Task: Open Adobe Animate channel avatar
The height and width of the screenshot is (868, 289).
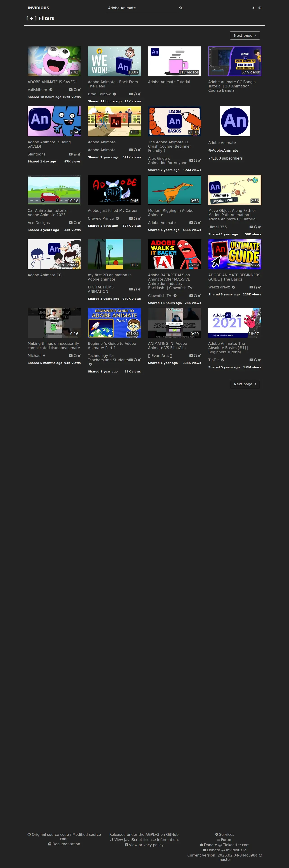Action: 235,121
